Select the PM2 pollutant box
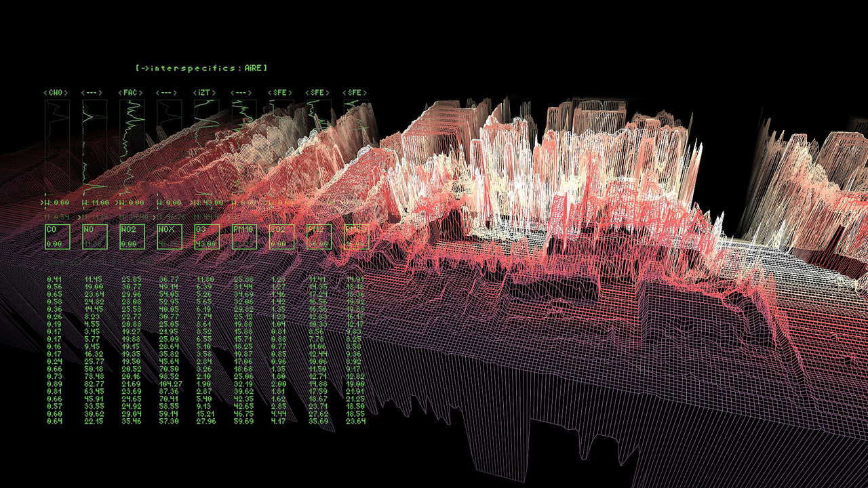This screenshot has height=488, width=868. (x=319, y=237)
